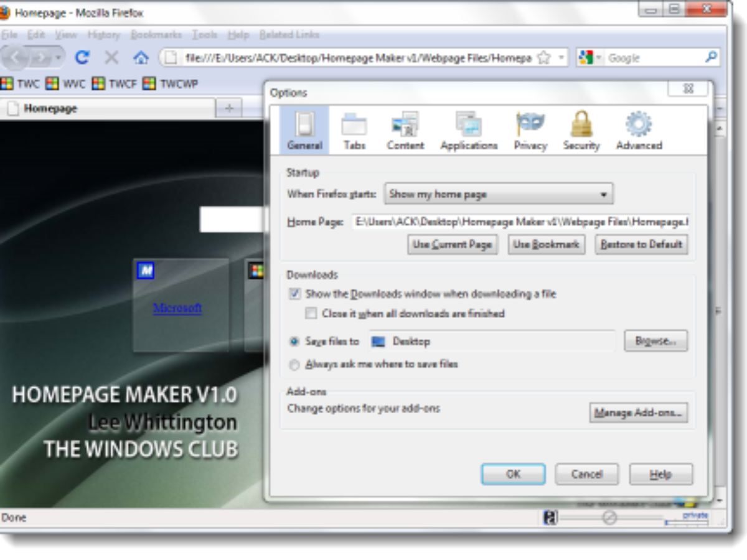Bookmark page with the star icon

click(543, 58)
